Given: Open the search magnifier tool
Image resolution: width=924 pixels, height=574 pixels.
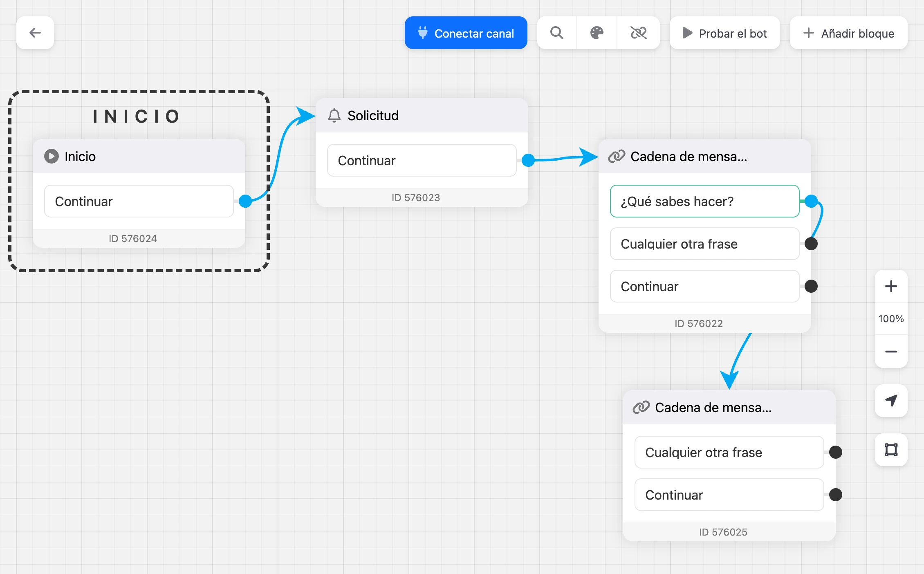Looking at the screenshot, I should tap(557, 33).
